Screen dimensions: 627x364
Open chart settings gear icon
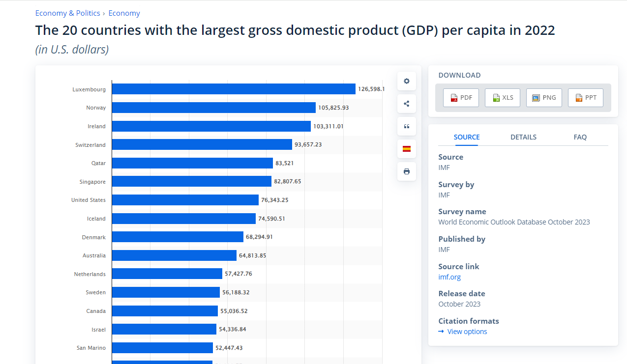406,81
